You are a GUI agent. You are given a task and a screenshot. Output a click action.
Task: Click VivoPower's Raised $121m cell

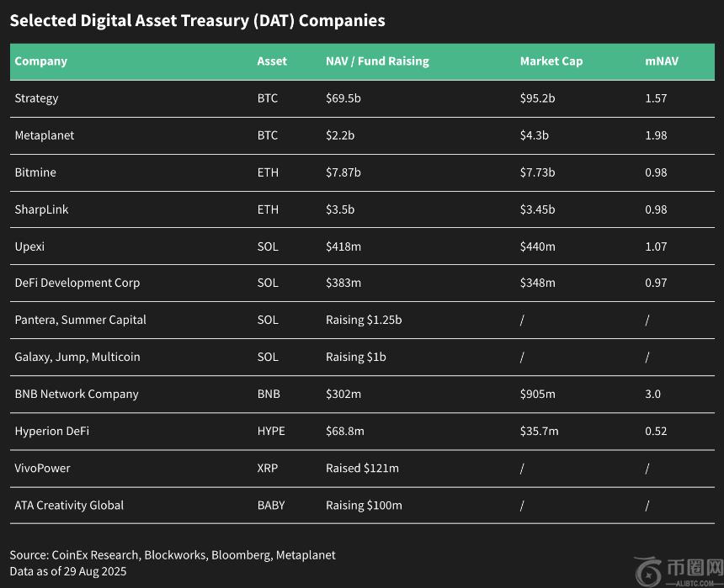(362, 468)
